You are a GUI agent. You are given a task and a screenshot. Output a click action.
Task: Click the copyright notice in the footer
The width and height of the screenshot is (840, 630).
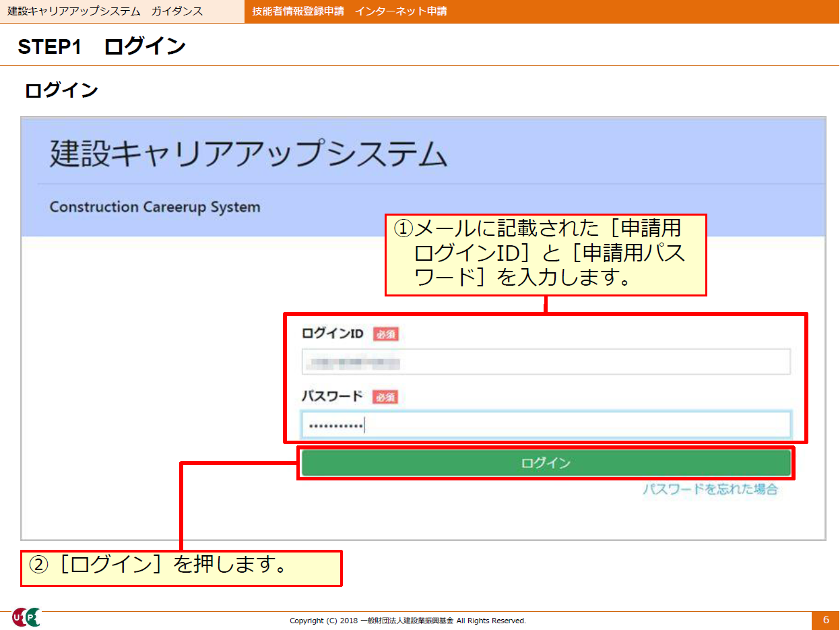408,621
